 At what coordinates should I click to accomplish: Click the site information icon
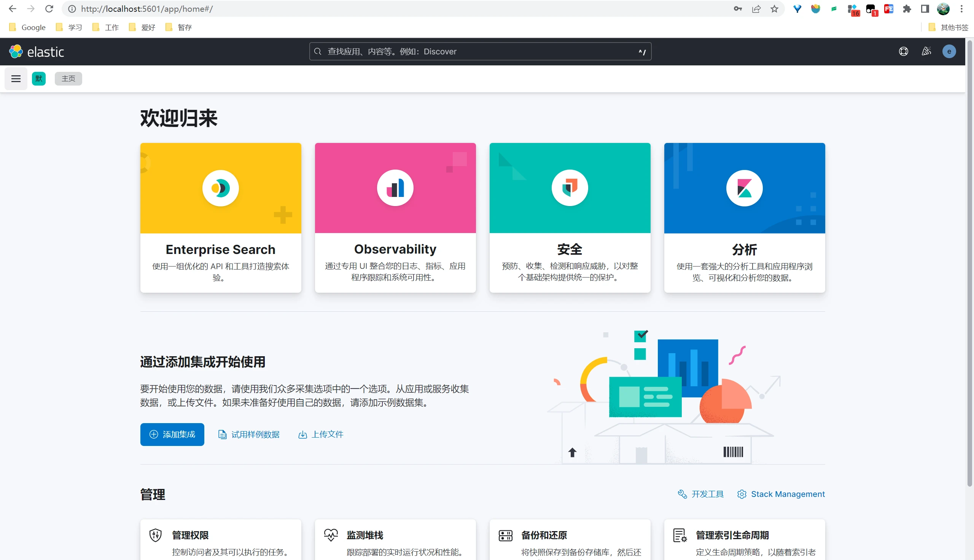[x=72, y=8]
